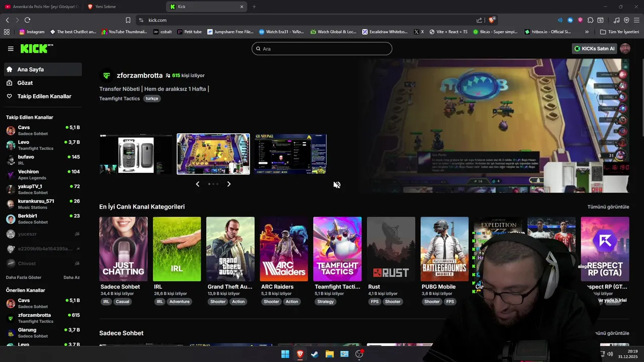The width and height of the screenshot is (644, 362).
Task: Close the Kick tab
Action: [x=242, y=7]
